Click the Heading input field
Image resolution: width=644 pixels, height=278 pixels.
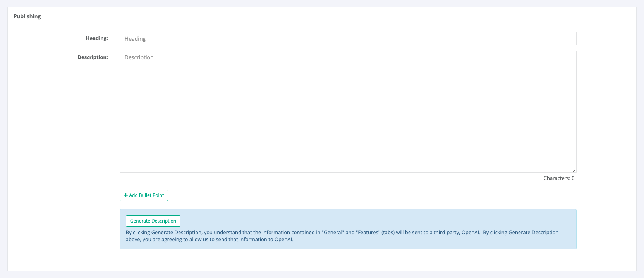348,38
